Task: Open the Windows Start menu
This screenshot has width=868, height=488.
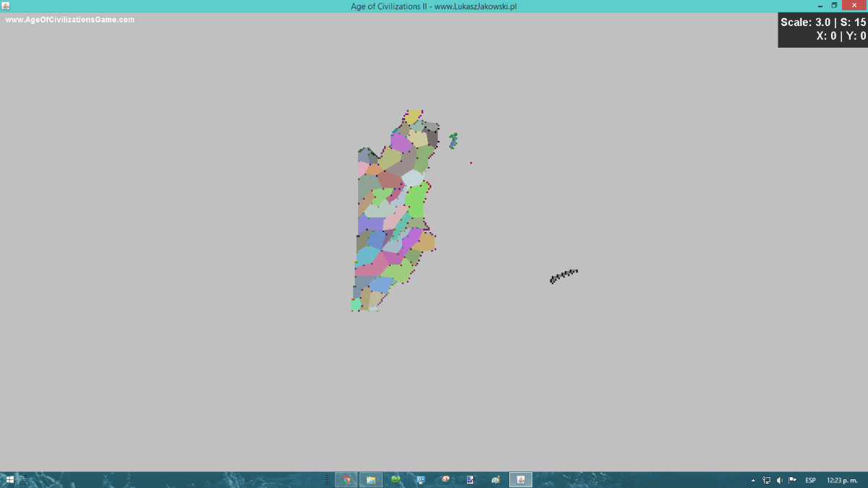Action: pyautogui.click(x=10, y=480)
